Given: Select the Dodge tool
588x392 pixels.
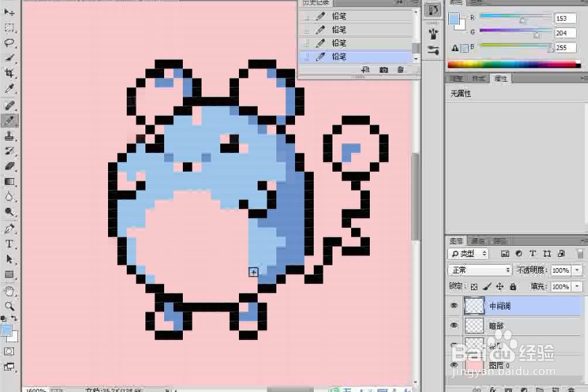Looking at the screenshot, I should point(9,212).
